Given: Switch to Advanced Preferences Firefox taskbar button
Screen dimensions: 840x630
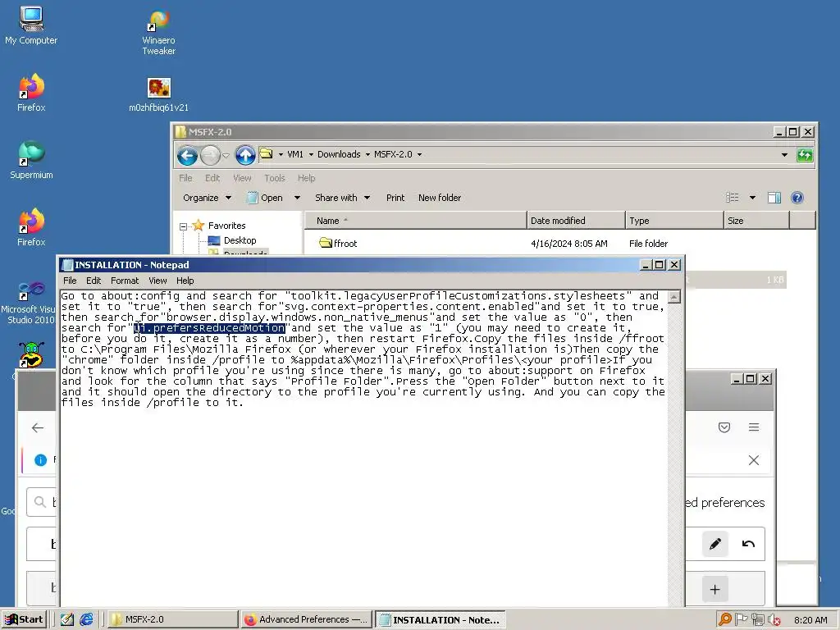Looking at the screenshot, I should [306, 619].
